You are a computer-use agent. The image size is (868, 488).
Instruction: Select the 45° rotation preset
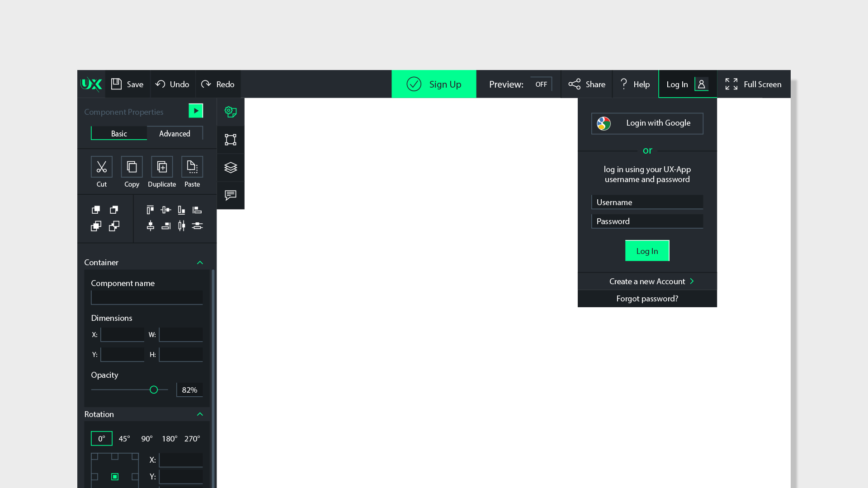click(124, 438)
